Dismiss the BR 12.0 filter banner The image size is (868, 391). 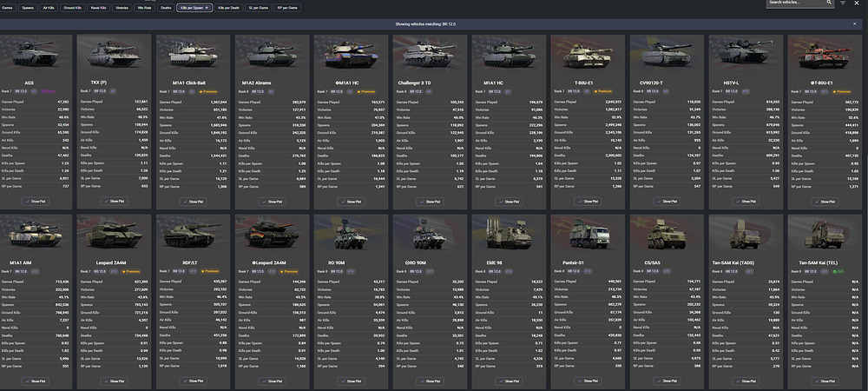click(x=855, y=23)
